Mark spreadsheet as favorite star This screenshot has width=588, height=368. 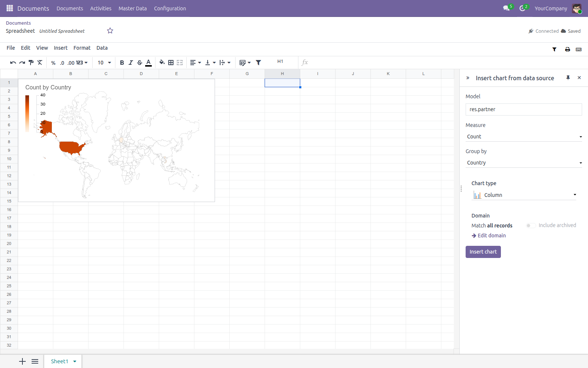click(x=110, y=31)
